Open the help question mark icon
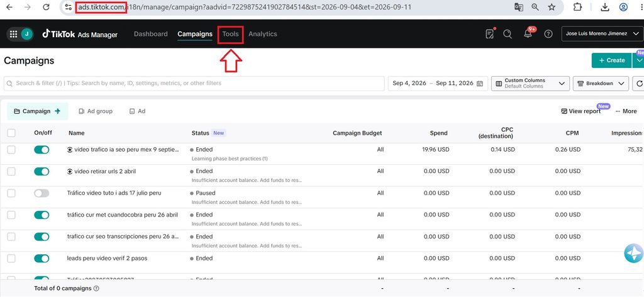This screenshot has height=297, width=644. point(548,34)
